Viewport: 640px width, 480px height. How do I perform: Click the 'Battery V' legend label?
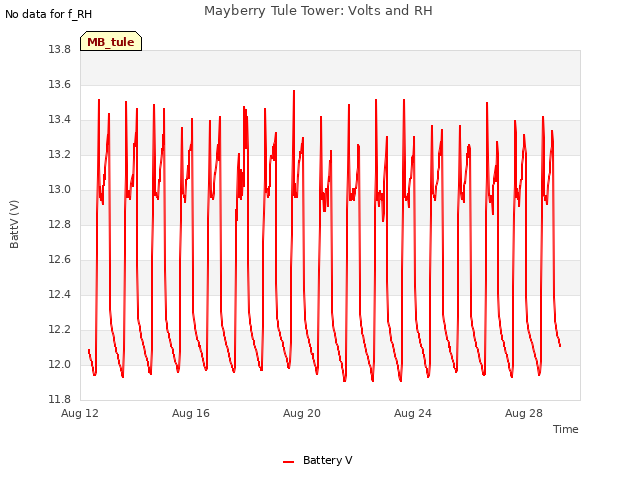pos(327,460)
